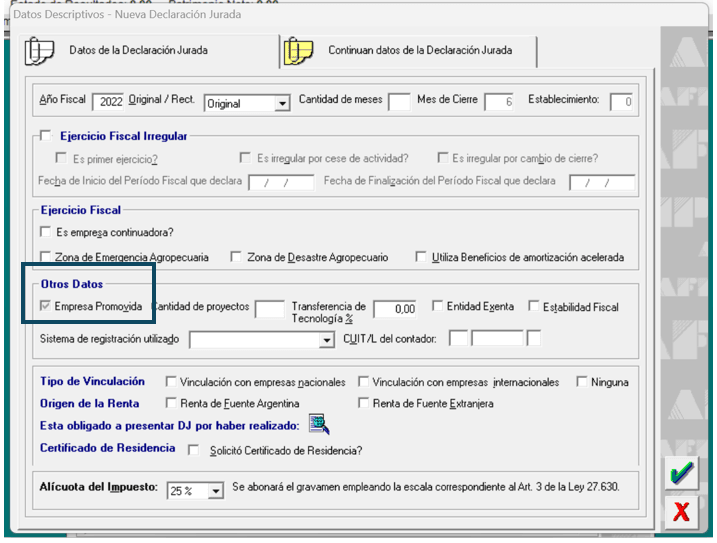Viewport: 717px width, 543px height.
Task: Toggle the Entidad Exenta checkbox
Action: (x=438, y=307)
